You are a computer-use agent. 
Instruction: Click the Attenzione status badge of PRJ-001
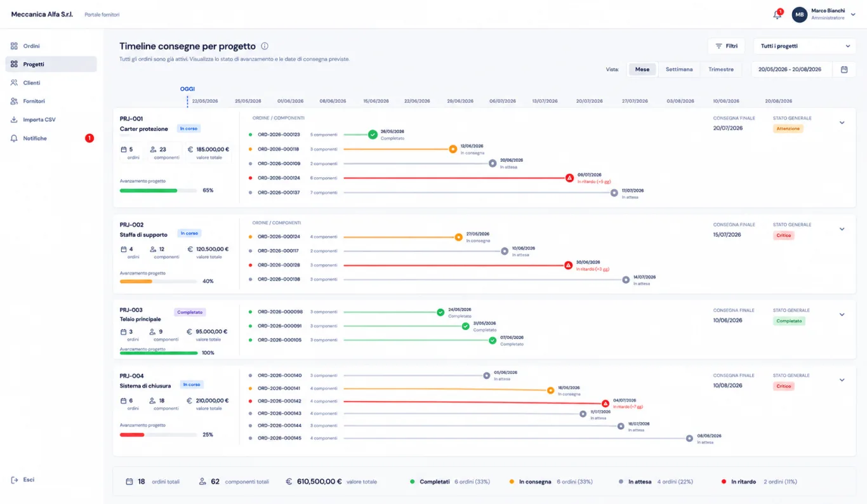788,128
